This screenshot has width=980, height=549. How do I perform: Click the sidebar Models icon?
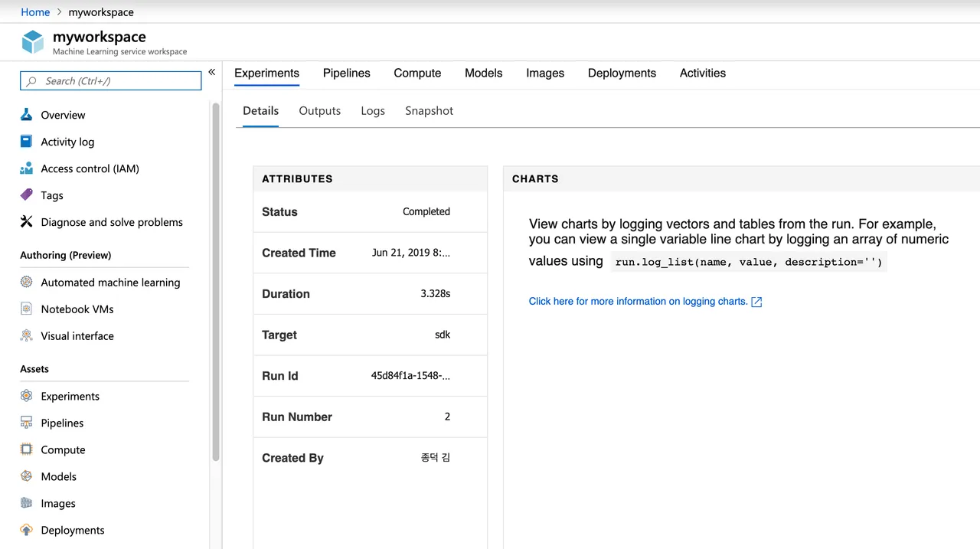(x=27, y=476)
